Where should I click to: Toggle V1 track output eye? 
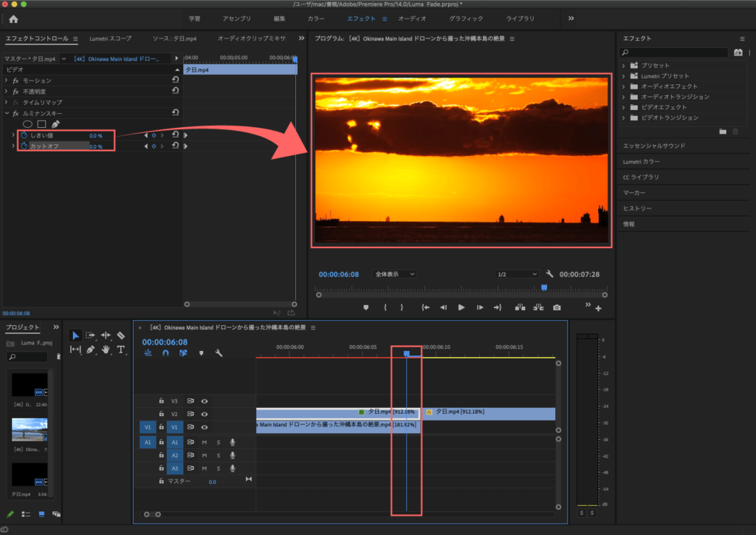point(205,427)
